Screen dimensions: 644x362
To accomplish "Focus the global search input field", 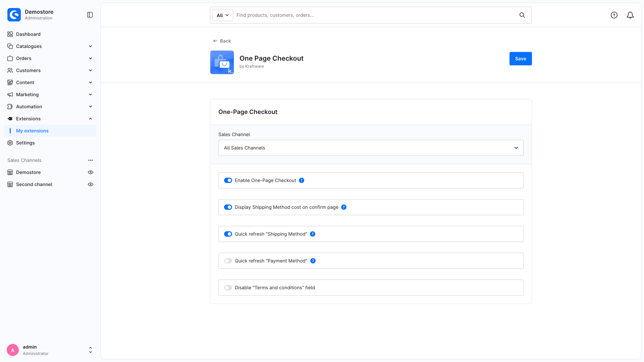I will [376, 15].
